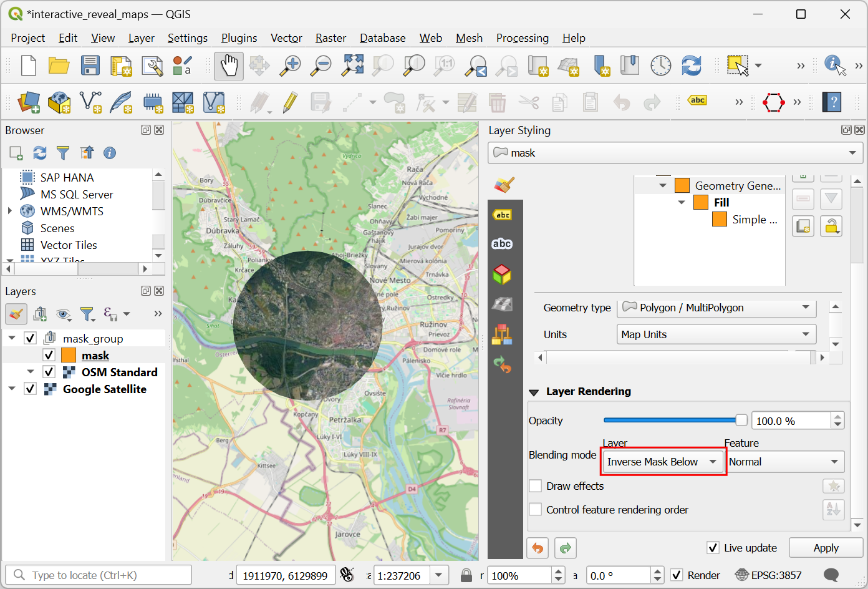Viewport: 868px width, 589px height.
Task: Open the Layer blending mode dropdown
Action: pyautogui.click(x=663, y=462)
